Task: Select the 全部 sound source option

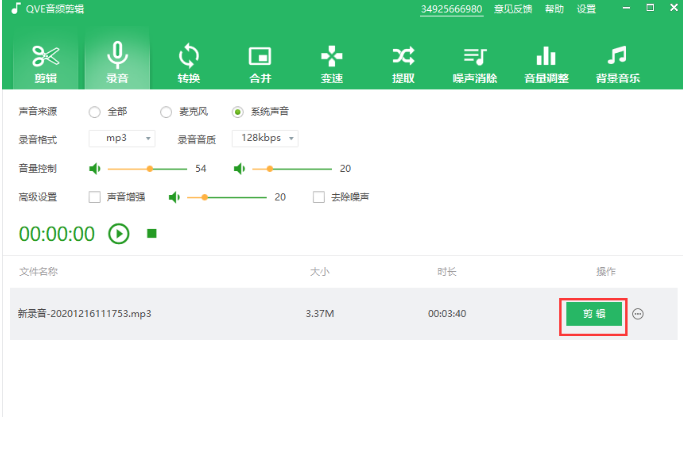Action: (x=95, y=112)
